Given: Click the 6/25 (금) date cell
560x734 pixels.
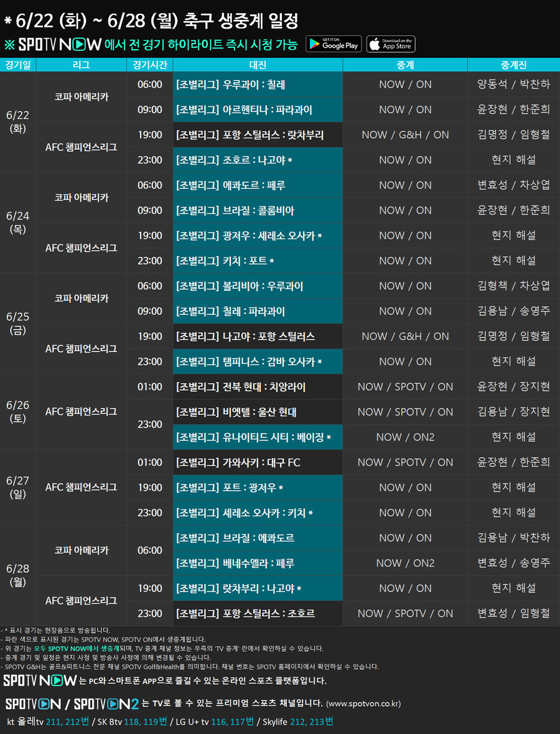Looking at the screenshot, I should pyautogui.click(x=18, y=324).
